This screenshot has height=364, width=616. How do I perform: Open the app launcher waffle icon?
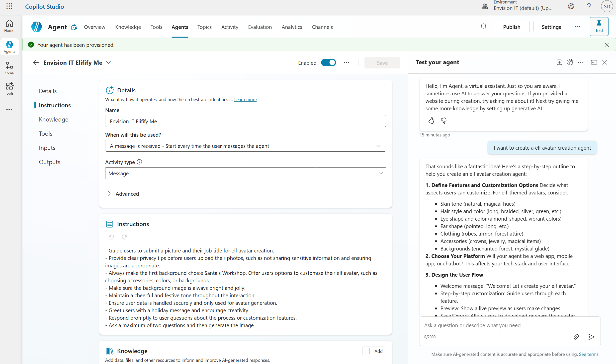pyautogui.click(x=9, y=6)
